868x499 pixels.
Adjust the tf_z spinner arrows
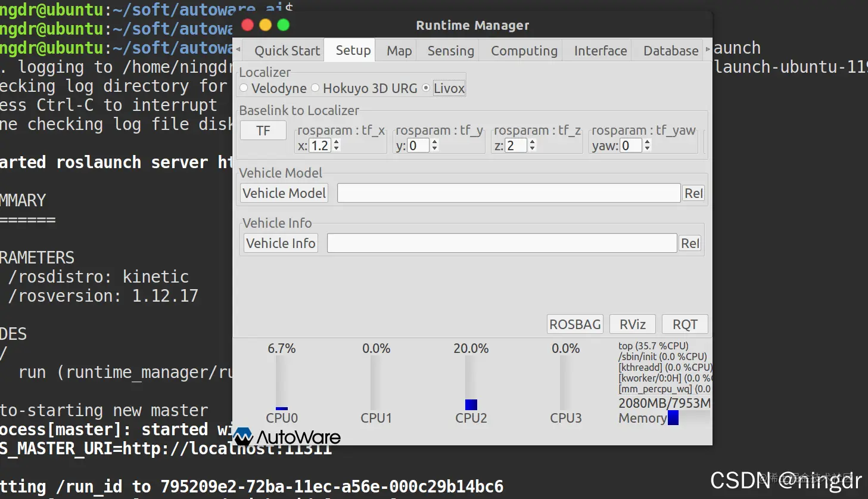coord(533,145)
